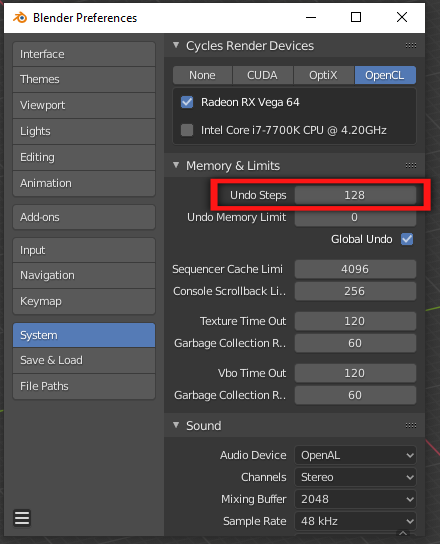Open the Themes preferences section

(x=84, y=79)
